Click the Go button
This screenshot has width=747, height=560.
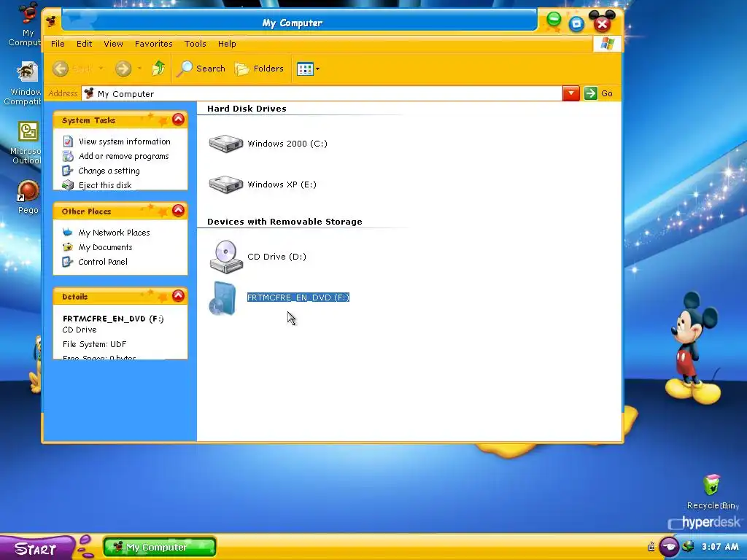tap(598, 93)
